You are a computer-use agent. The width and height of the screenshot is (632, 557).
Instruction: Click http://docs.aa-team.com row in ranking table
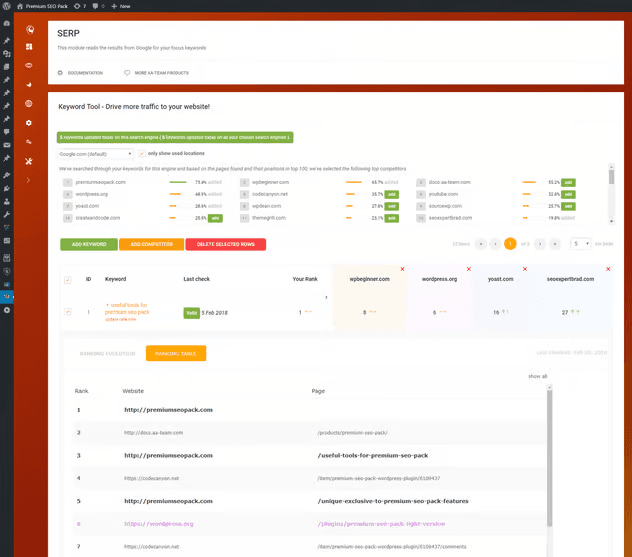point(310,432)
